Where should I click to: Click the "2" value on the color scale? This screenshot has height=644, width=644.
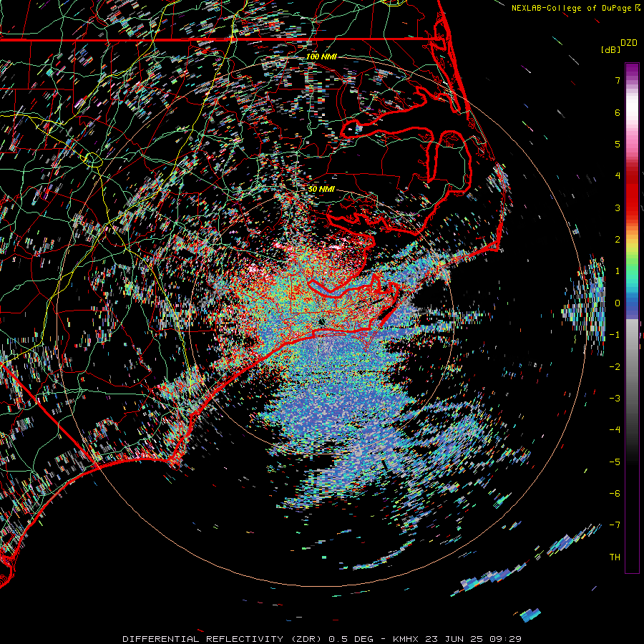618,240
